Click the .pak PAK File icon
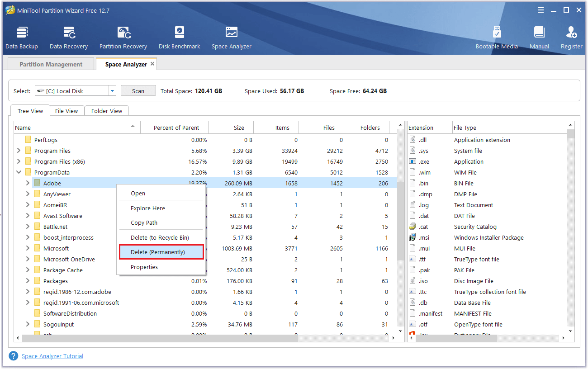Screen dimensions: 588x369 click(x=412, y=270)
